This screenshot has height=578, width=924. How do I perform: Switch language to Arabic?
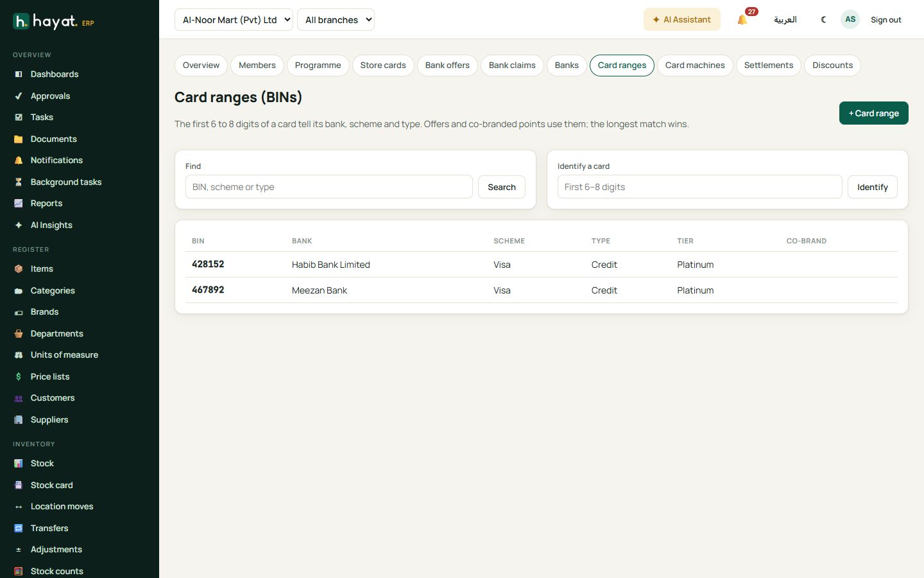[x=785, y=20]
